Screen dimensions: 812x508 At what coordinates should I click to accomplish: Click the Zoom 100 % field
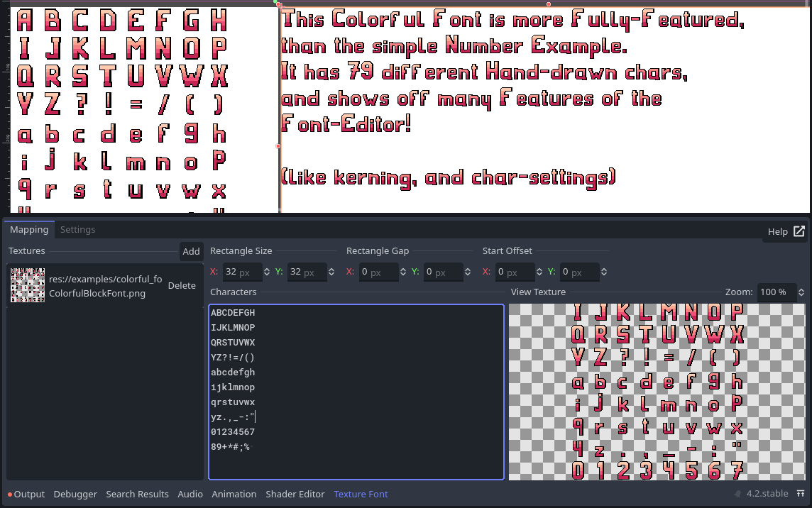tap(777, 292)
